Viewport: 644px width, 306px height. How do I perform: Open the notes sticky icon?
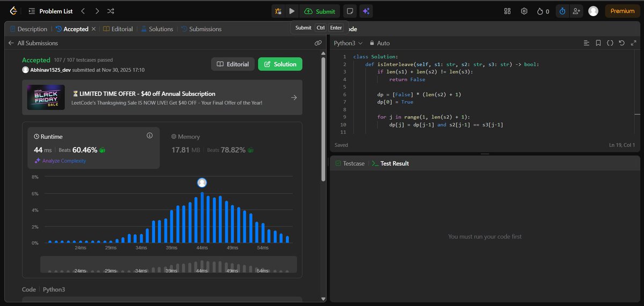pyautogui.click(x=349, y=11)
